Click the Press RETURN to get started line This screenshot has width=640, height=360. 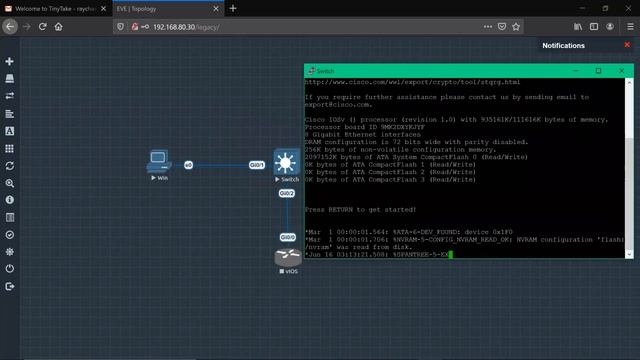click(x=360, y=209)
